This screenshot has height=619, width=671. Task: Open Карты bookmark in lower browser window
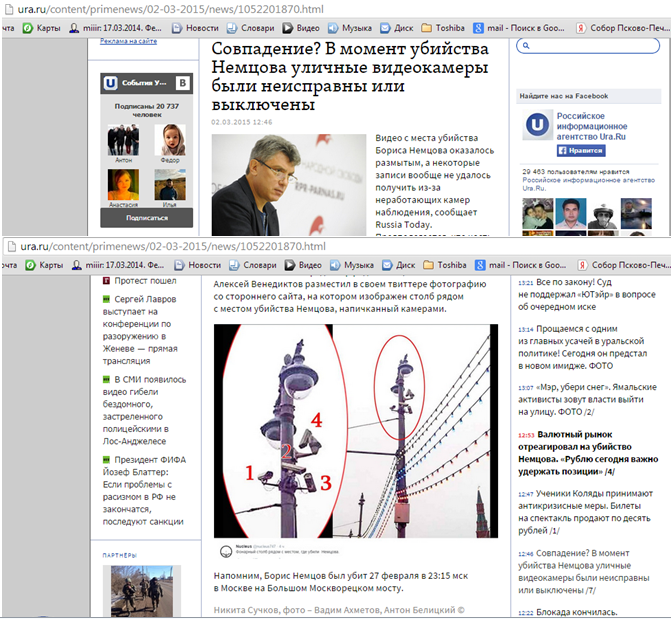(x=44, y=265)
